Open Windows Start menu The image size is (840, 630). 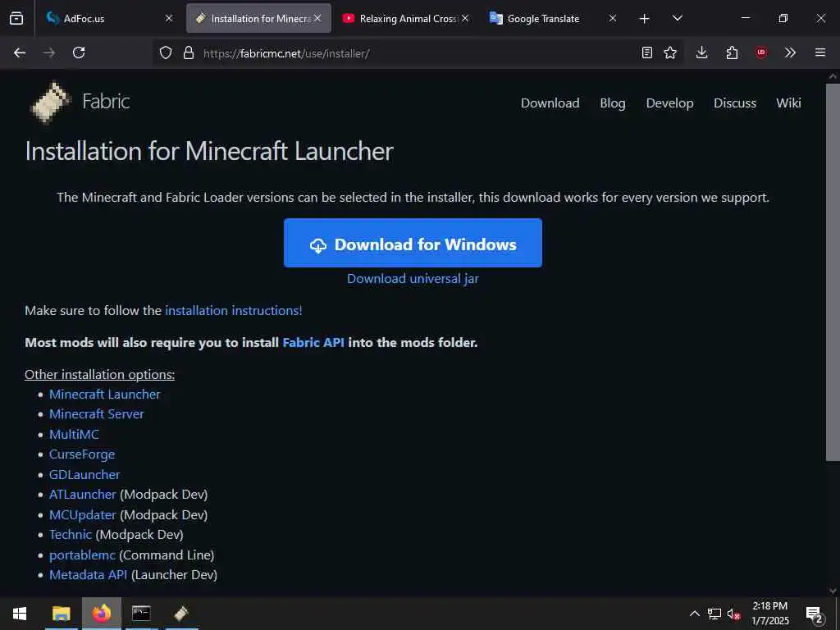tap(20, 614)
